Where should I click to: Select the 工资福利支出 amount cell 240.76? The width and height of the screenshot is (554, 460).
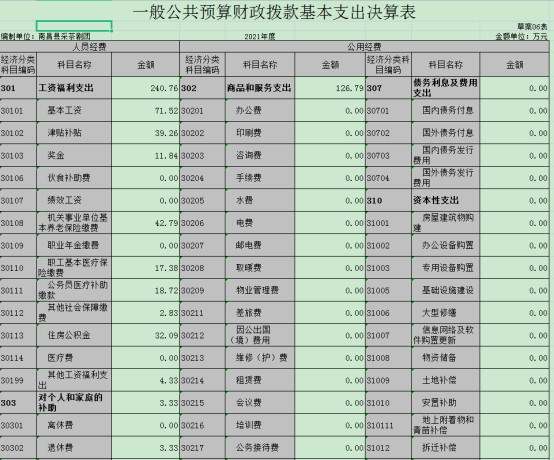tap(146, 88)
